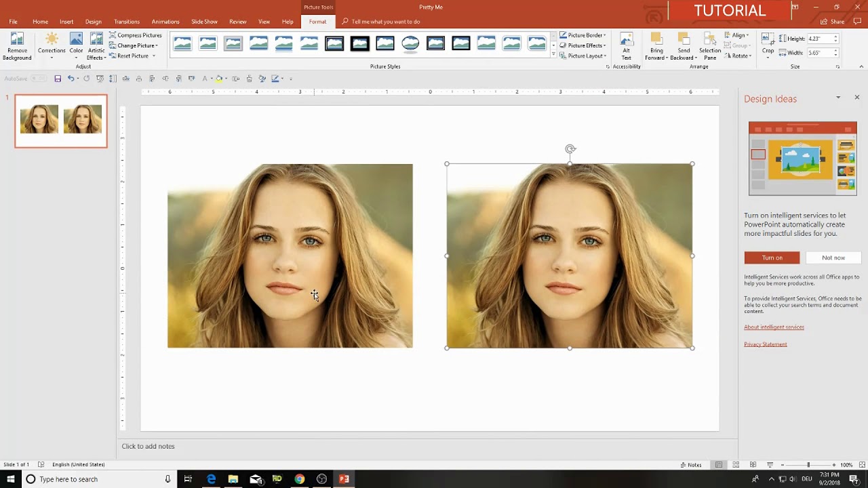Screen dimensions: 868x488
Task: Switch to the Design tab
Action: (94, 22)
